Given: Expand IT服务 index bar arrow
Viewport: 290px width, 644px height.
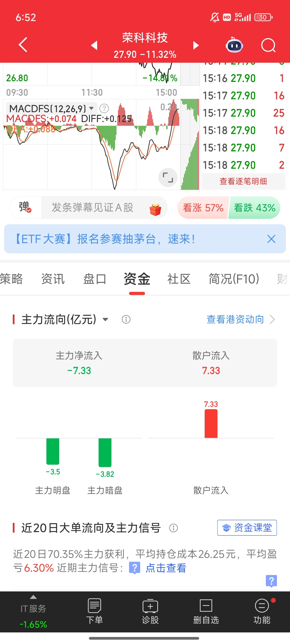Looking at the screenshot, I should pos(33,597).
